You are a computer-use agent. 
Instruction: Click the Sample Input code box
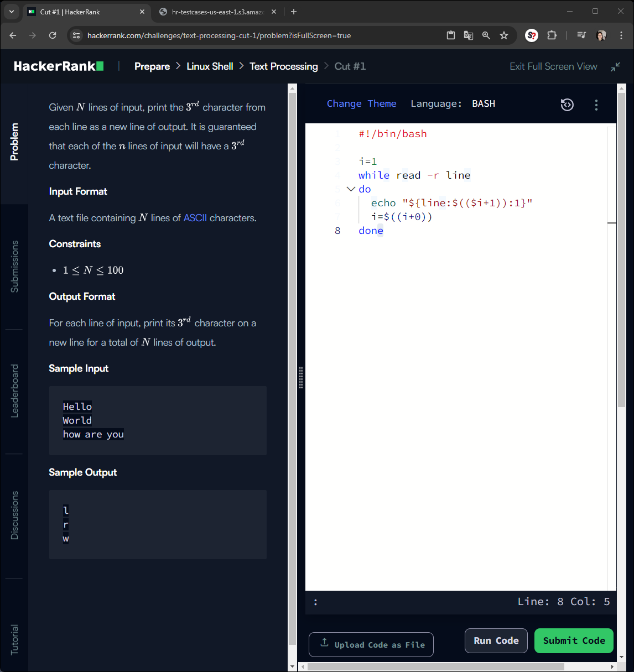coord(158,421)
